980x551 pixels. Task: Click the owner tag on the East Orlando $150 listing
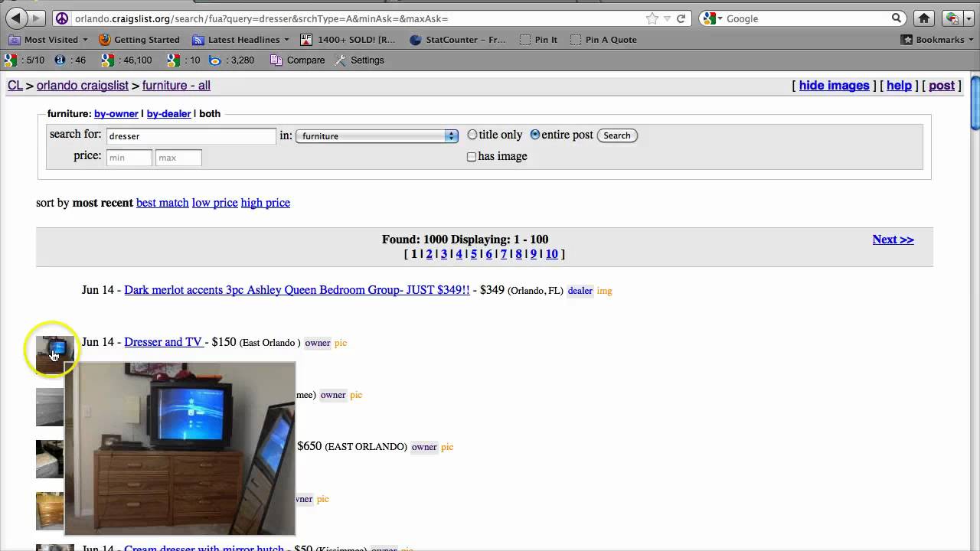pos(318,343)
